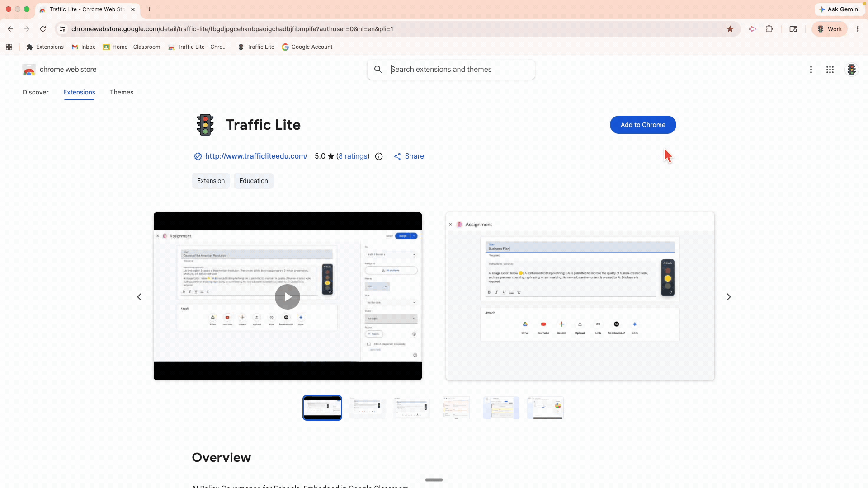Click the Business Plan assignment screenshot
The width and height of the screenshot is (868, 488).
pyautogui.click(x=580, y=296)
